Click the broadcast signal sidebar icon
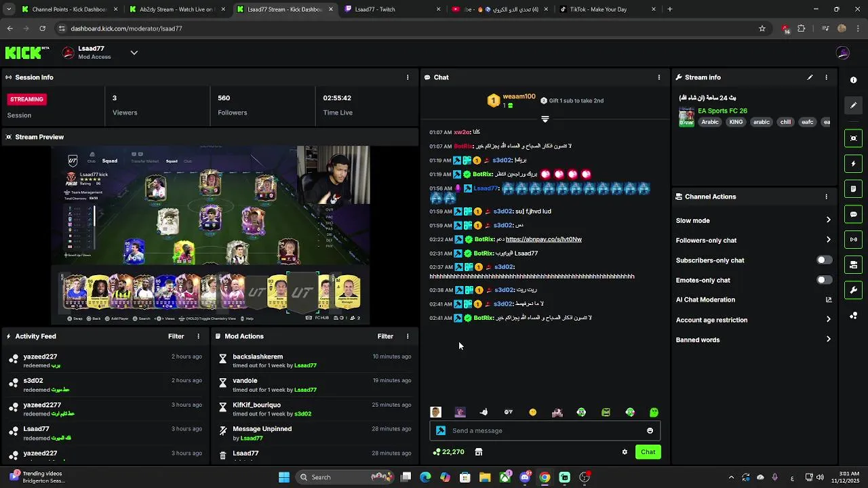The width and height of the screenshot is (868, 488). [853, 239]
